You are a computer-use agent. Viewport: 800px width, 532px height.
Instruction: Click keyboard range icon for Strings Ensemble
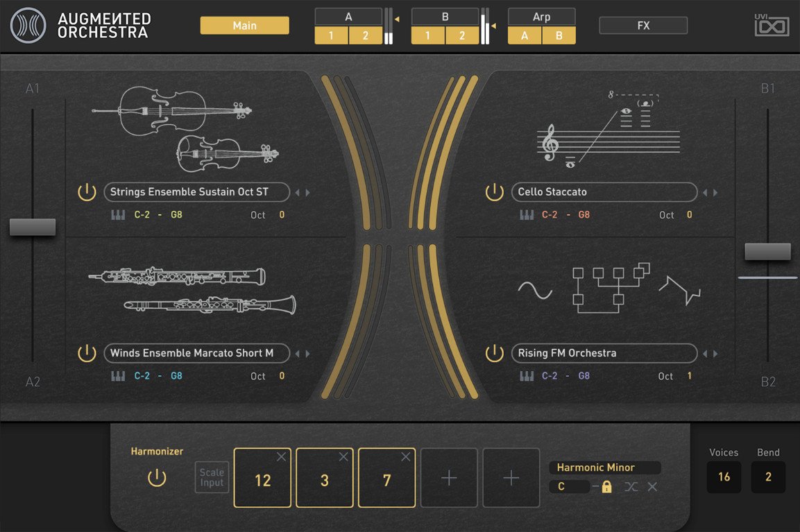pyautogui.click(x=118, y=215)
